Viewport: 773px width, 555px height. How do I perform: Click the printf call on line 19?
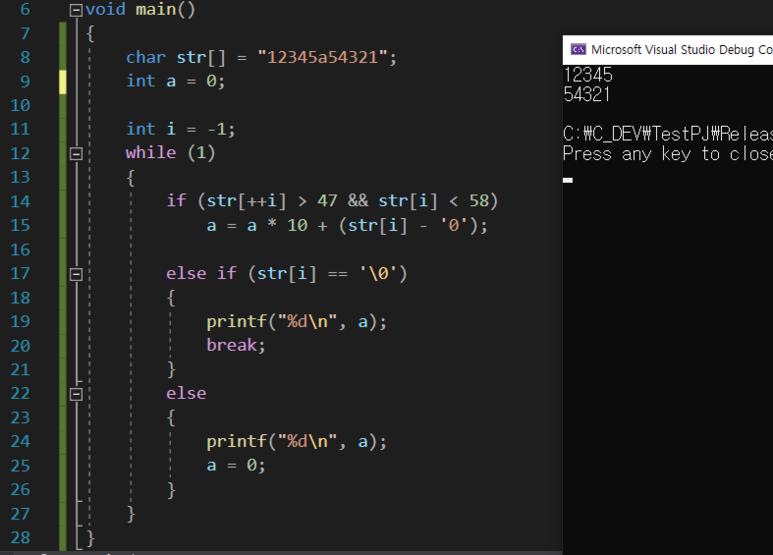click(296, 322)
